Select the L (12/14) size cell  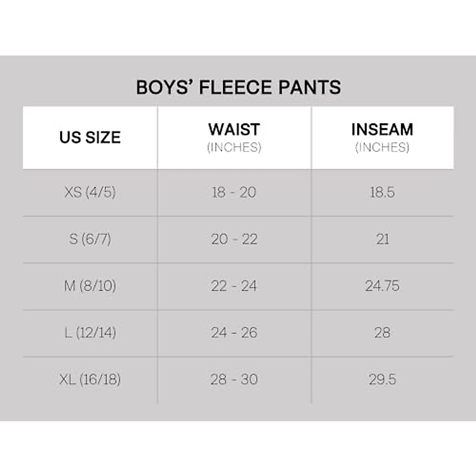tap(90, 332)
